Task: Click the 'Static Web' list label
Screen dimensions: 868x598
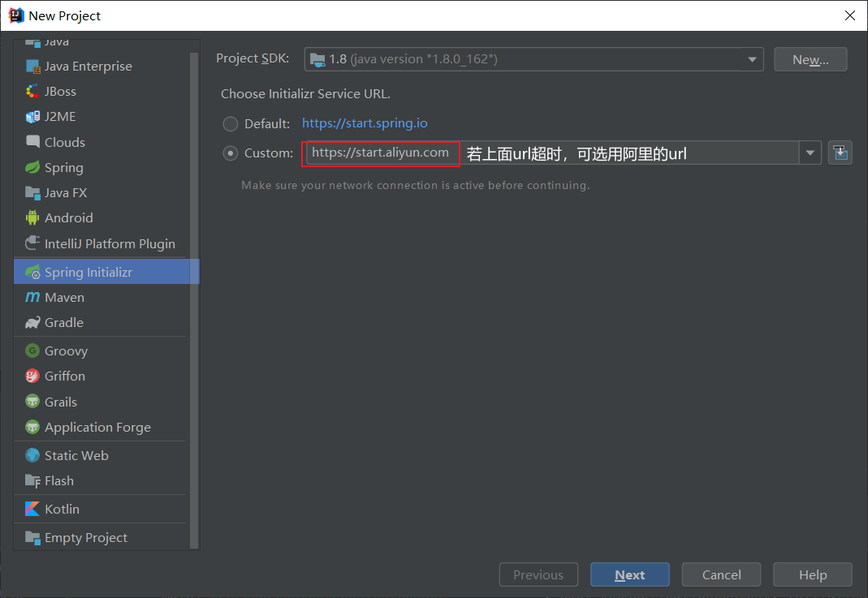Action: [x=76, y=455]
